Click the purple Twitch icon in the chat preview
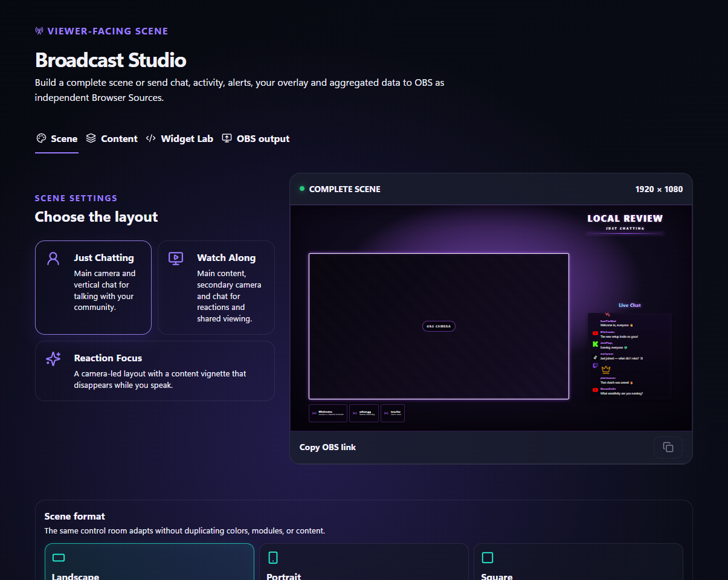This screenshot has width=728, height=580. (595, 366)
